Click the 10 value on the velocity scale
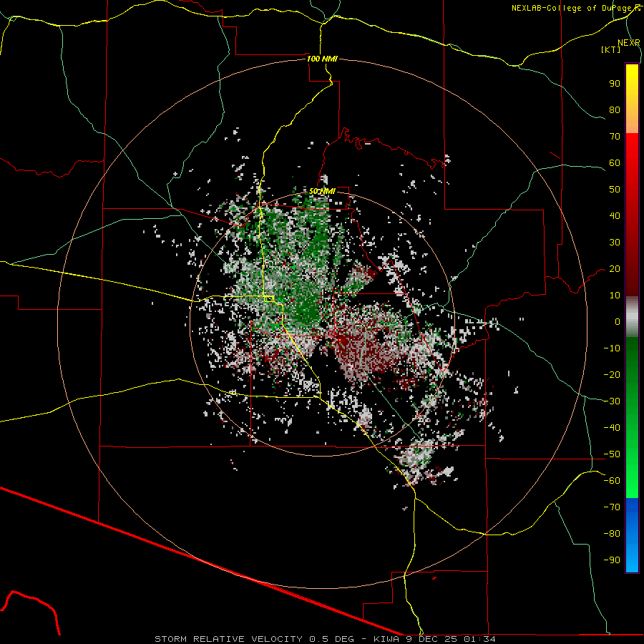The image size is (644, 644). (615, 296)
